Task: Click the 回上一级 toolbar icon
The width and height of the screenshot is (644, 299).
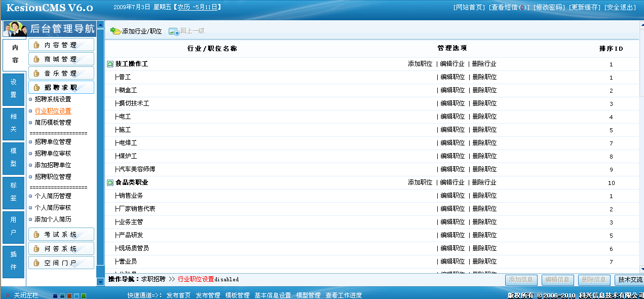Action: tap(174, 31)
